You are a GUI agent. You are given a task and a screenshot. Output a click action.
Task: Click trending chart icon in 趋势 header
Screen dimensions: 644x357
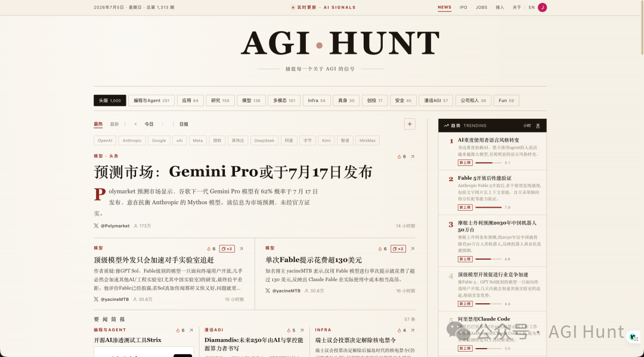pyautogui.click(x=446, y=126)
